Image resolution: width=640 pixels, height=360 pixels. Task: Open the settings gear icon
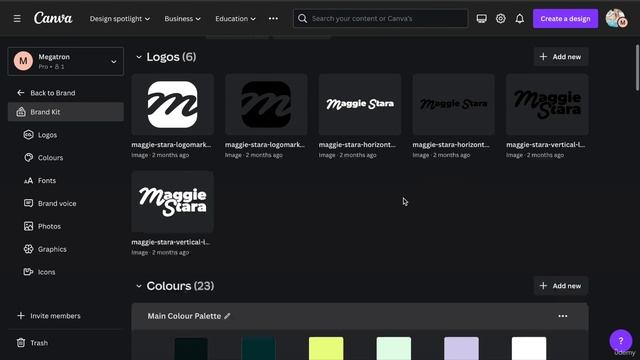coord(500,19)
